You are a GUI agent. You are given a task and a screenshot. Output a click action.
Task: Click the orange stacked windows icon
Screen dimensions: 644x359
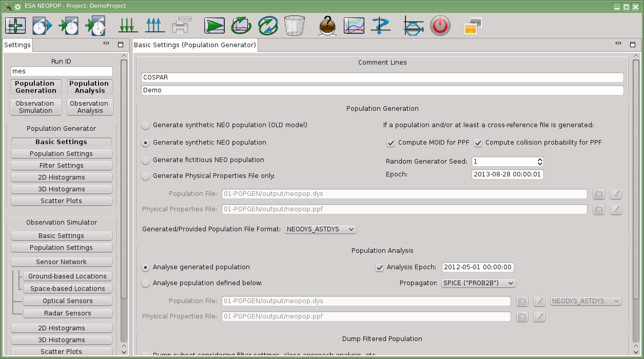(473, 25)
